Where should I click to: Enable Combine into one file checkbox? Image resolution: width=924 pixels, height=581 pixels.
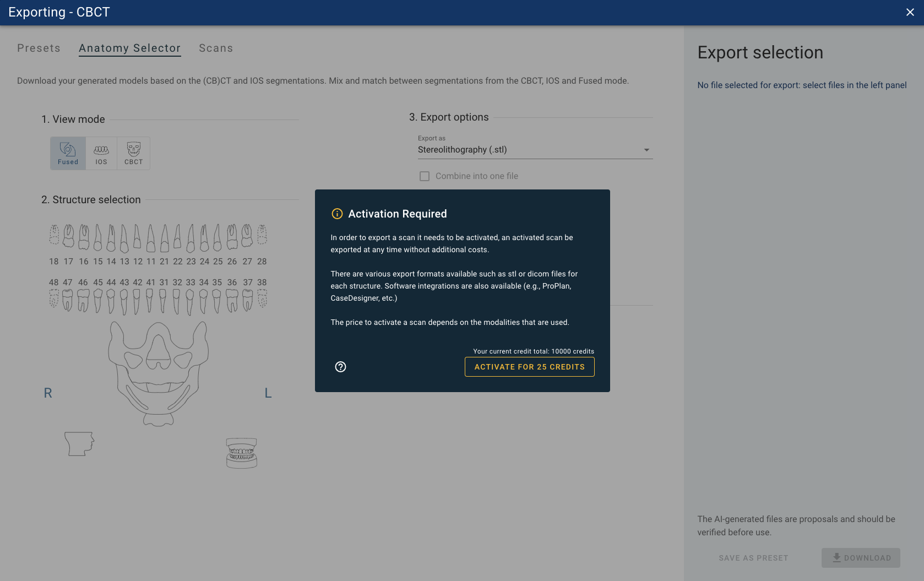click(425, 176)
